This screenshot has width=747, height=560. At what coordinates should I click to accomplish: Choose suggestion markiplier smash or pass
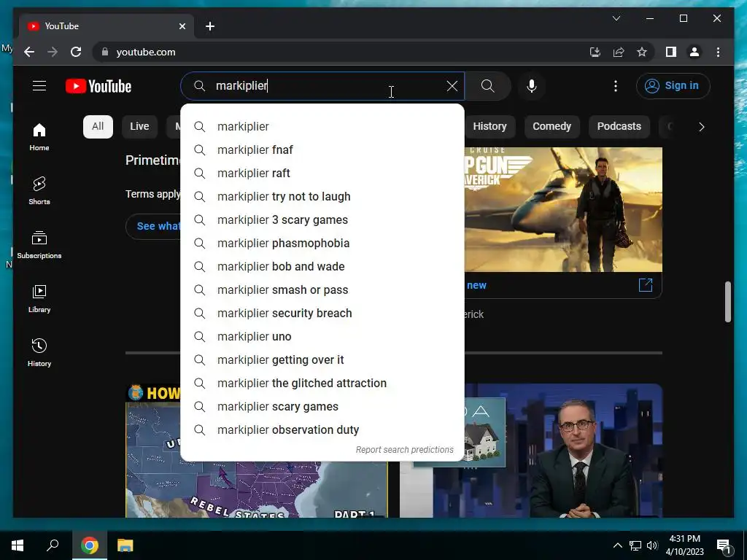(x=322, y=289)
